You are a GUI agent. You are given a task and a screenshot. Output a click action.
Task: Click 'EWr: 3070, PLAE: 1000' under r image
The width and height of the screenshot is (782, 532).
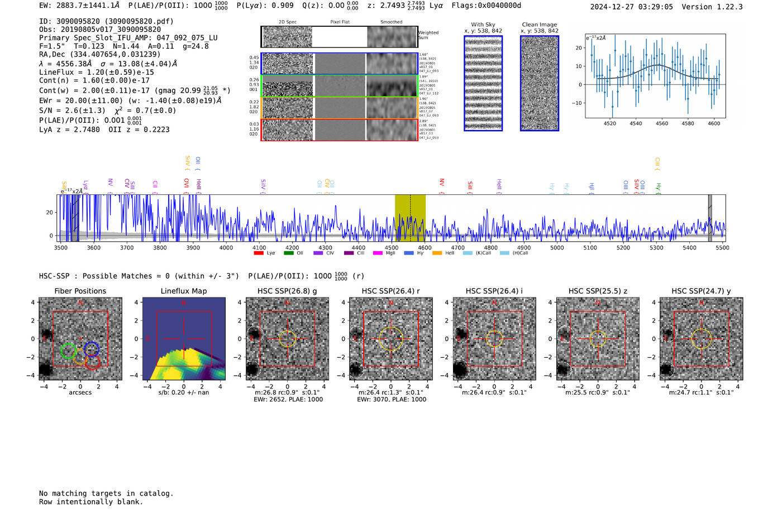click(x=392, y=400)
